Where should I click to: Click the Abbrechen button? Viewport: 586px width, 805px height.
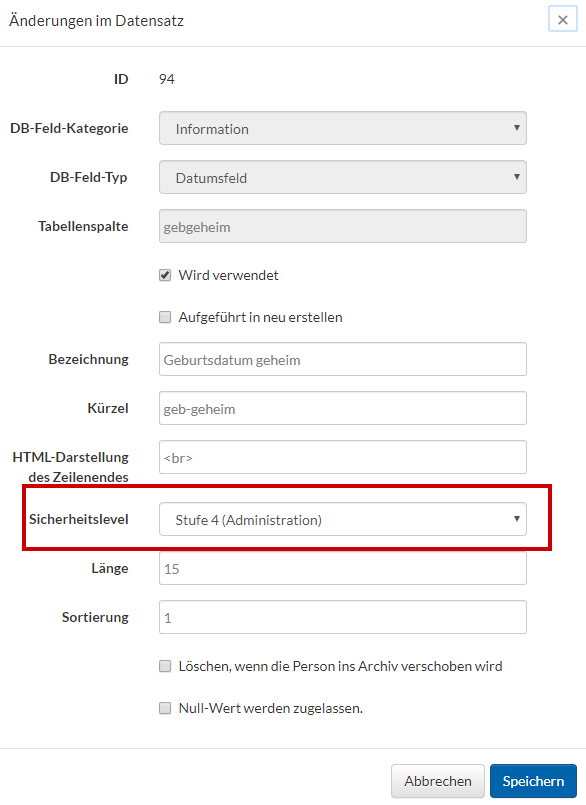tap(438, 781)
